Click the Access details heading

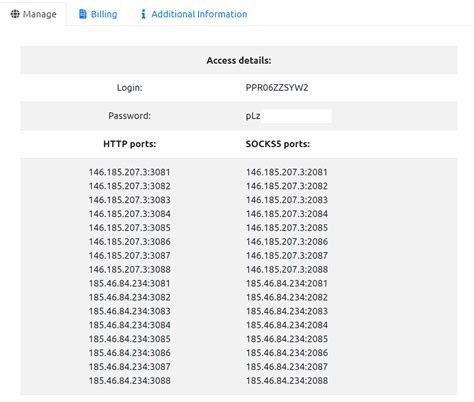pyautogui.click(x=239, y=61)
